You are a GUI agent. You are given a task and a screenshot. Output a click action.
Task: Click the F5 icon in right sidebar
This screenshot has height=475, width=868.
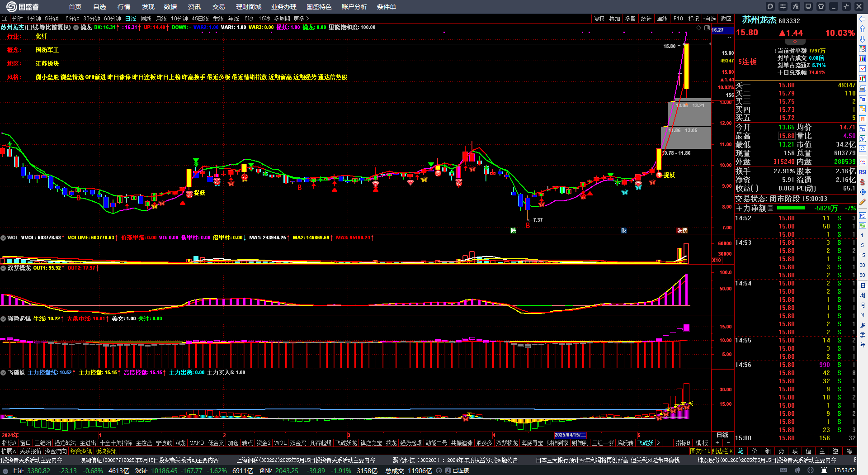tap(863, 215)
